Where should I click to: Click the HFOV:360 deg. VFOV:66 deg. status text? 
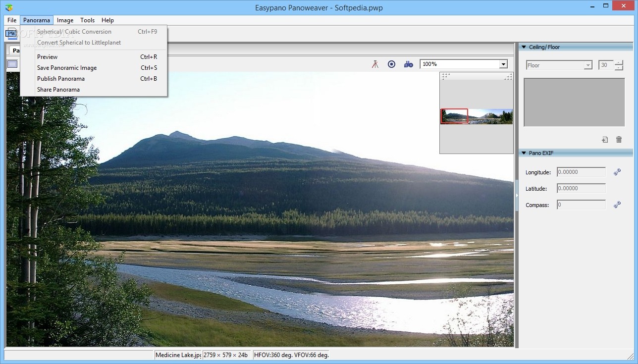(291, 355)
